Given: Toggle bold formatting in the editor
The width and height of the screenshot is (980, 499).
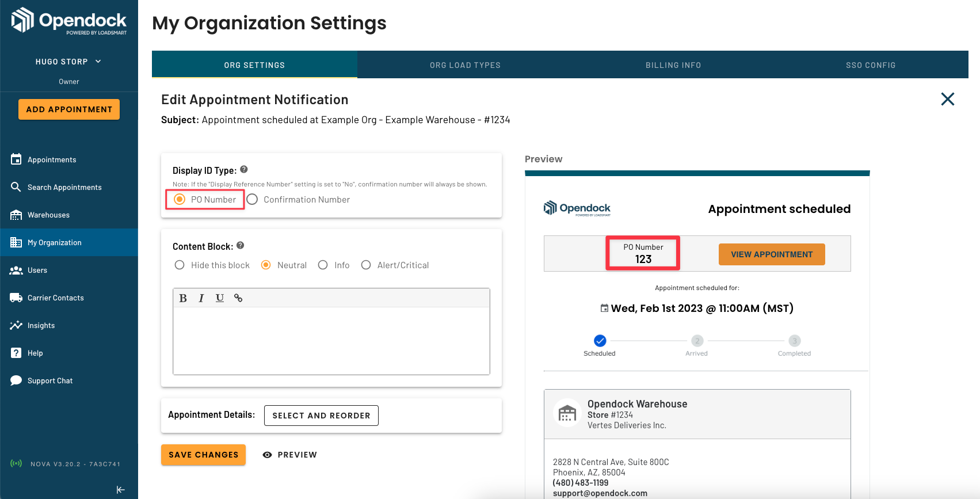Looking at the screenshot, I should (x=183, y=298).
